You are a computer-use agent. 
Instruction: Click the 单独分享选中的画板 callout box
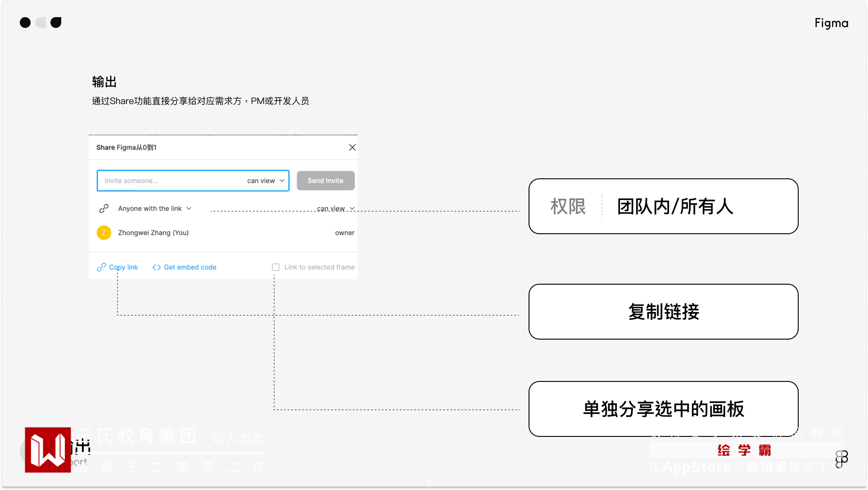tap(663, 409)
